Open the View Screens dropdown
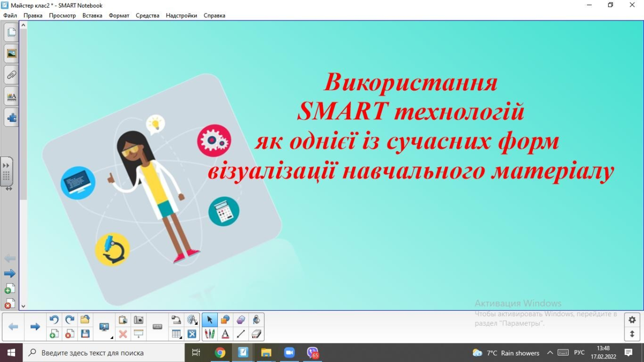 (x=105, y=327)
